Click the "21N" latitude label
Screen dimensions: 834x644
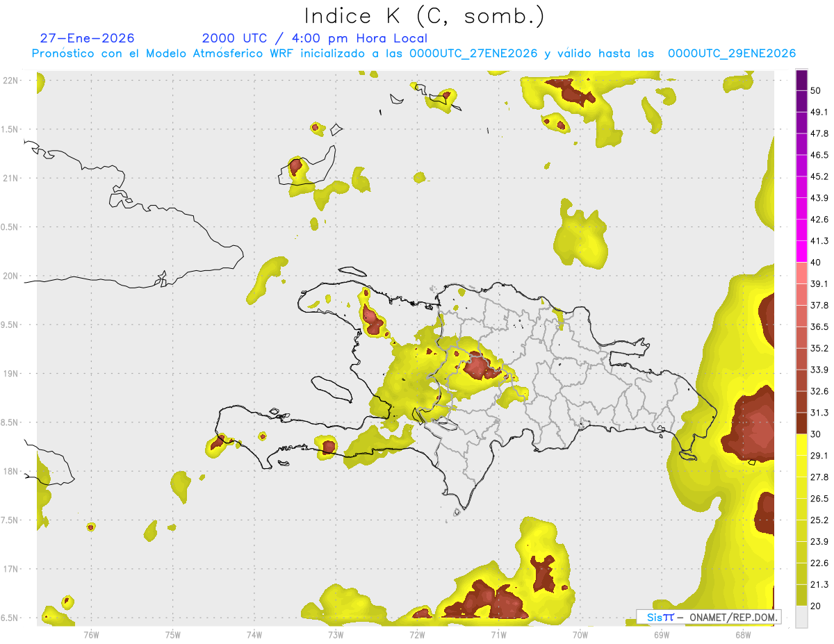(11, 178)
